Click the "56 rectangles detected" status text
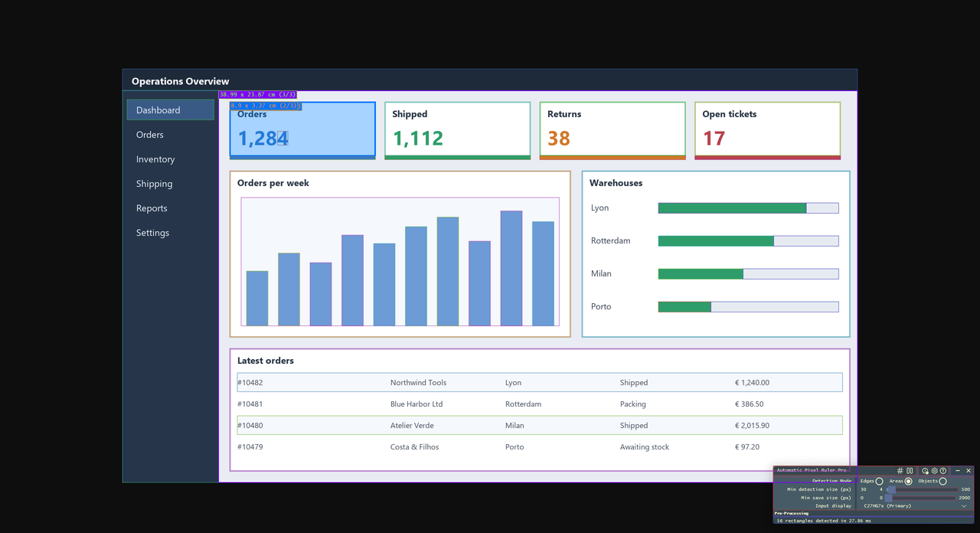 pos(824,521)
